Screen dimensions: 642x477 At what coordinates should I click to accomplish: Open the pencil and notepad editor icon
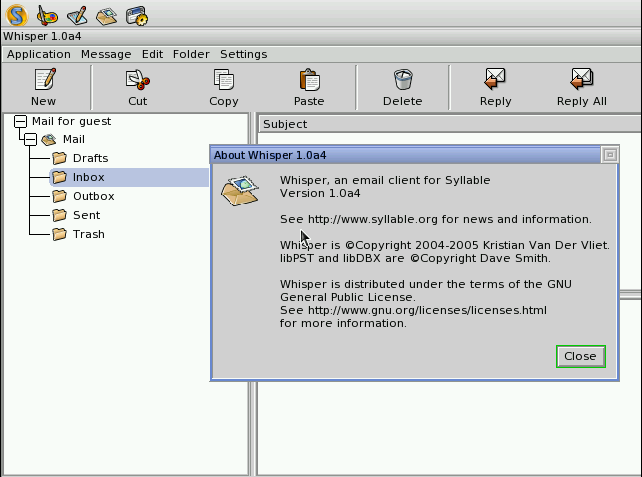(77, 16)
